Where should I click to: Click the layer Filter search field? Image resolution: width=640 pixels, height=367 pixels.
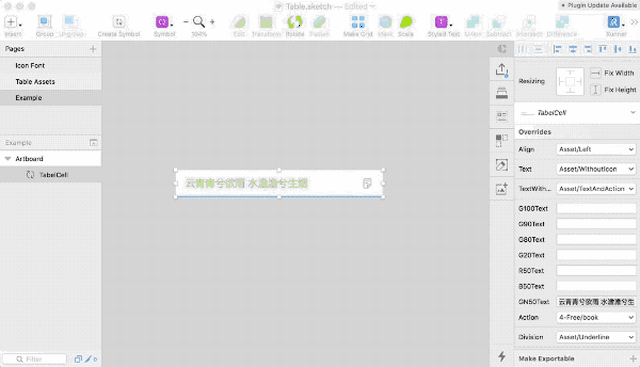[x=34, y=359]
